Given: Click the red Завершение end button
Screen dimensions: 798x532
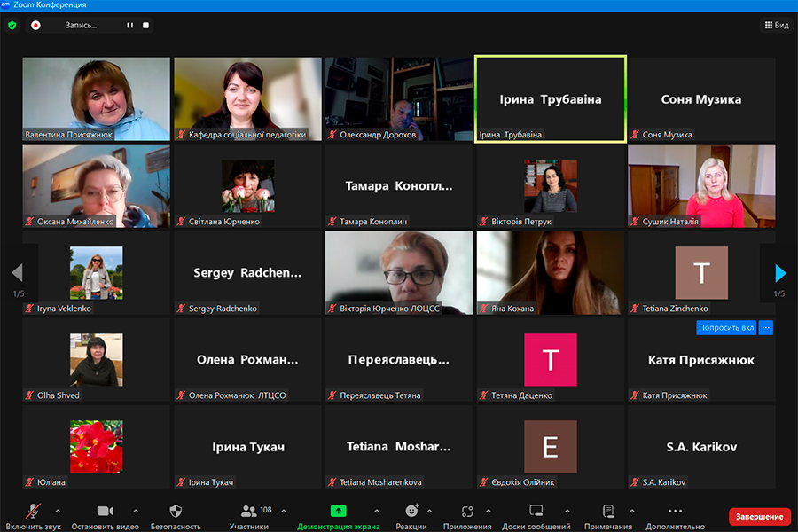Looking at the screenshot, I should 759,516.
